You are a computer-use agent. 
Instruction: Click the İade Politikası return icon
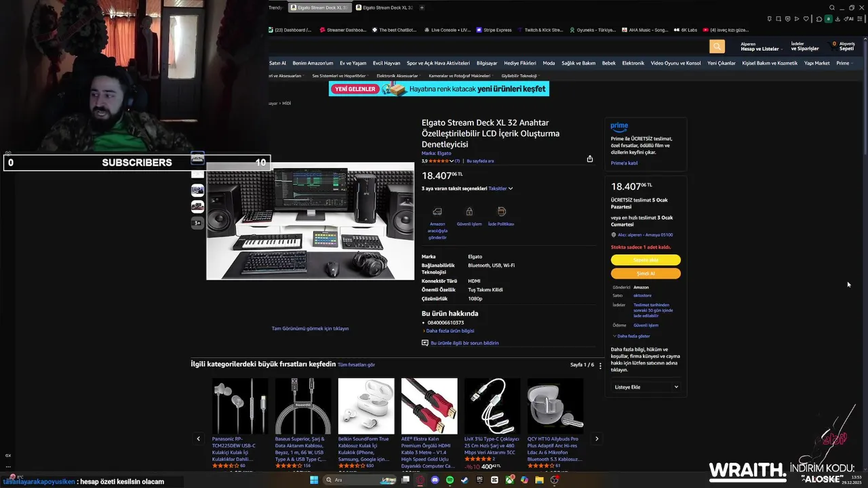pyautogui.click(x=501, y=211)
